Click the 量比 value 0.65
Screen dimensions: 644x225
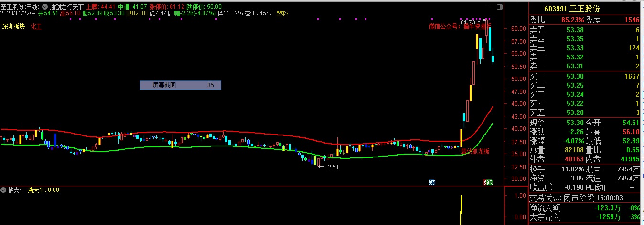click(633, 150)
